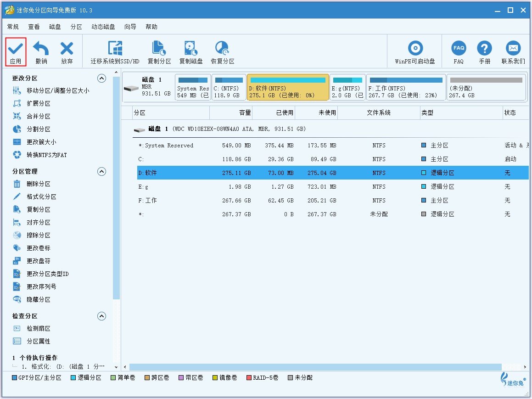Select 更改序列号 option
532x399 pixels.
click(x=41, y=287)
